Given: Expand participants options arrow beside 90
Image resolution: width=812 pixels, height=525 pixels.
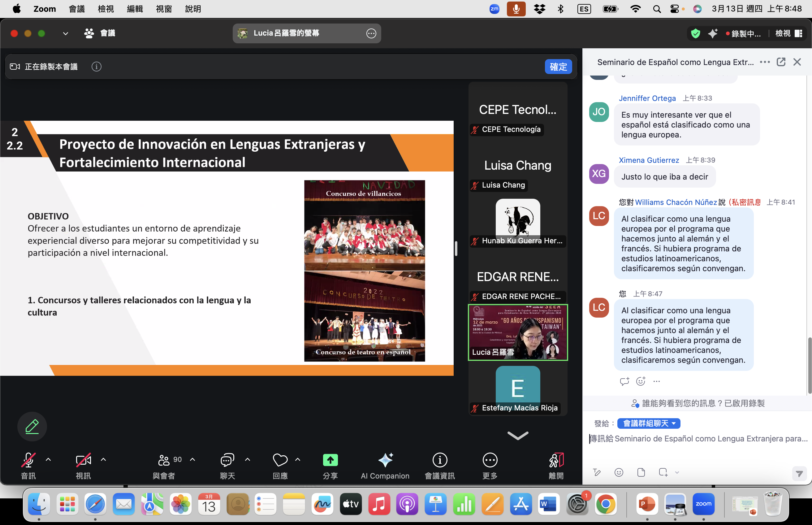Looking at the screenshot, I should point(192,460).
